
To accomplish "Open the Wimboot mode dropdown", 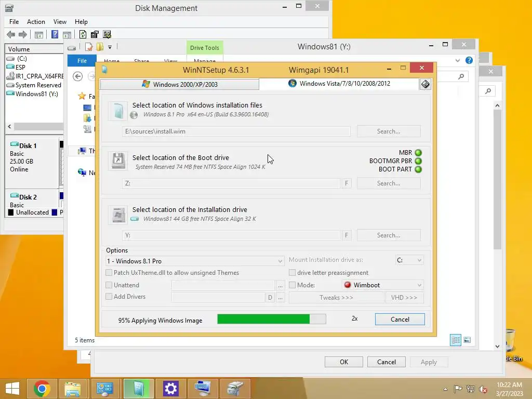I will pyautogui.click(x=383, y=285).
